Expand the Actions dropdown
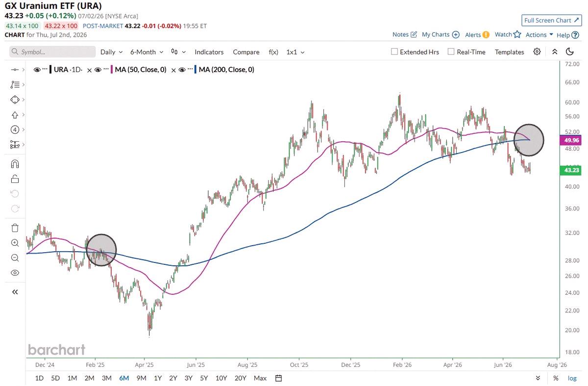 tap(539, 34)
